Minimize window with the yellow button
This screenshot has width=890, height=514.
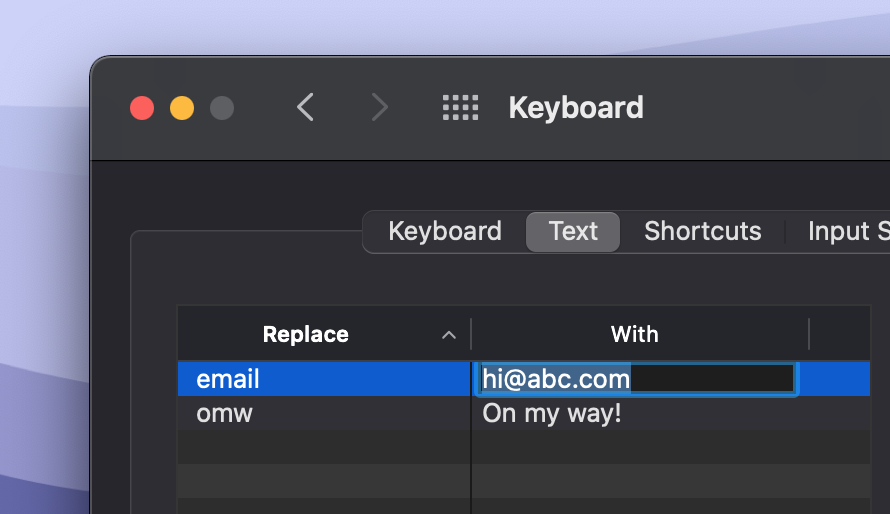click(182, 108)
